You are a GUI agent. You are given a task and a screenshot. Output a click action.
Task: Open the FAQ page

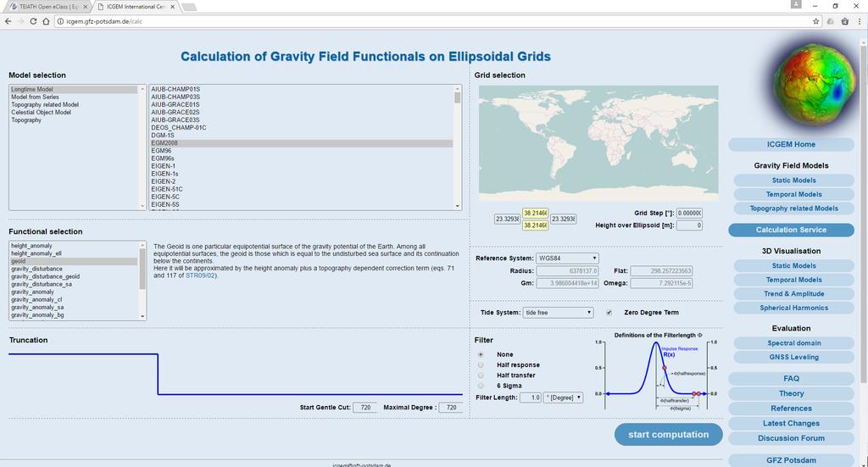pos(791,379)
